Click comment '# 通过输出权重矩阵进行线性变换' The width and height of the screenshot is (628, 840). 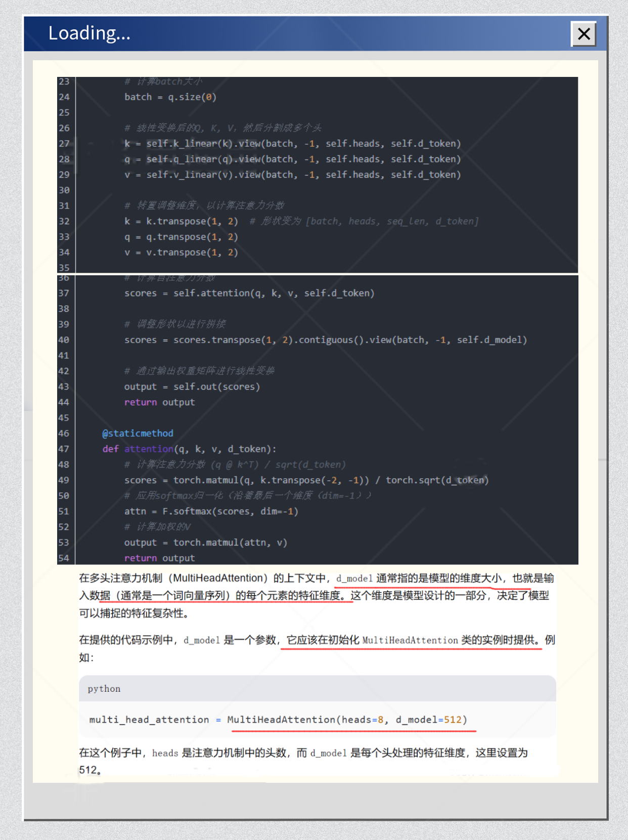click(200, 371)
